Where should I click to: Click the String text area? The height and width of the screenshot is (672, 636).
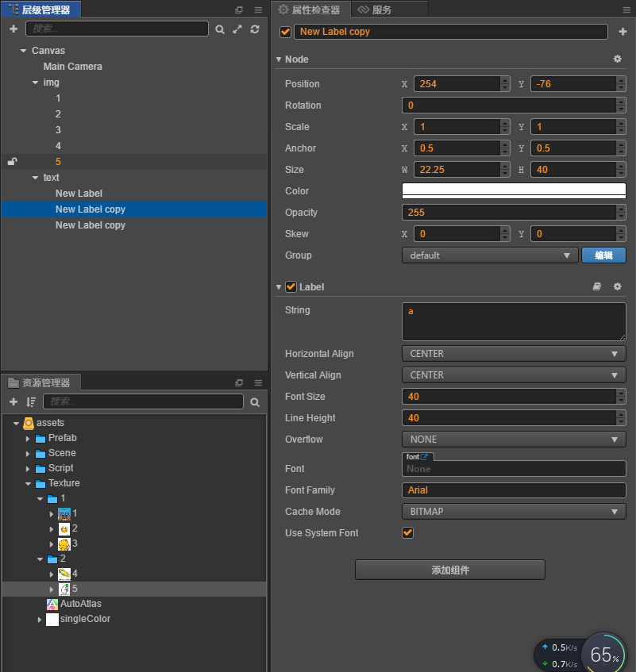pyautogui.click(x=514, y=322)
